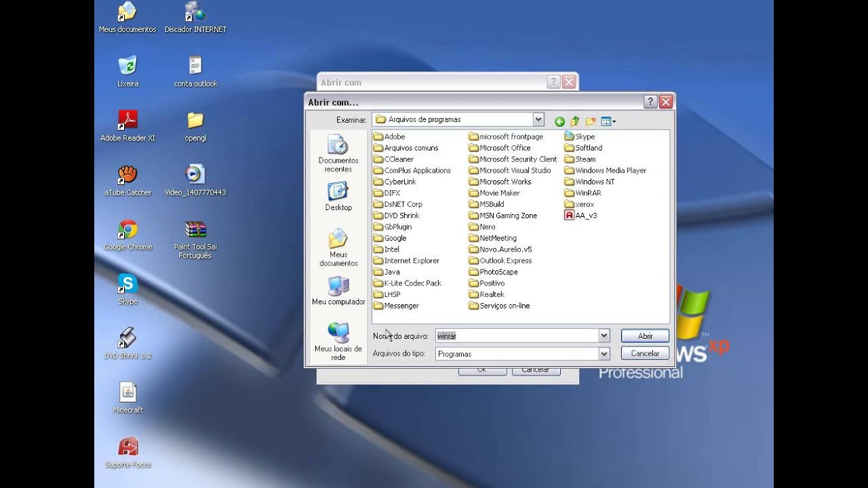868x488 pixels.
Task: Select the Messenger folder
Action: [396, 306]
